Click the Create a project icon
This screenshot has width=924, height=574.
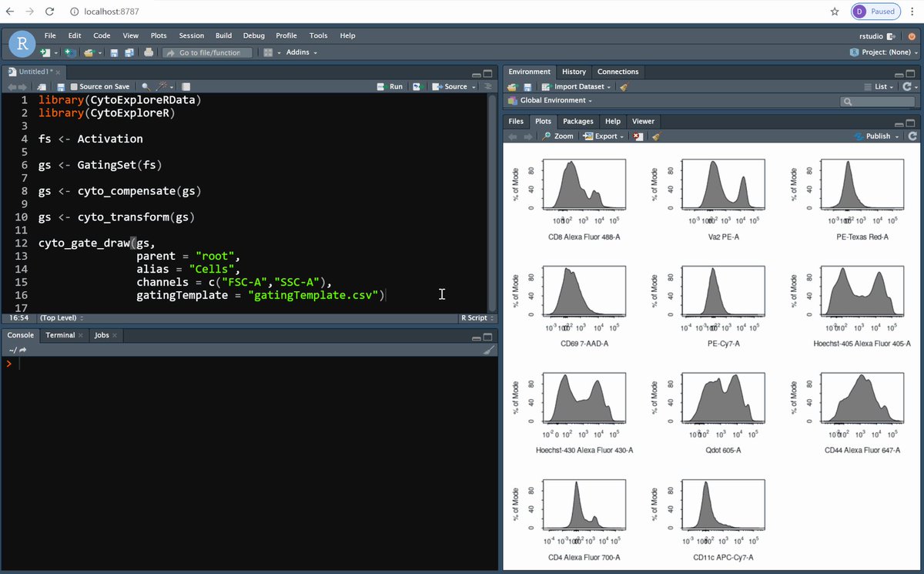[70, 52]
